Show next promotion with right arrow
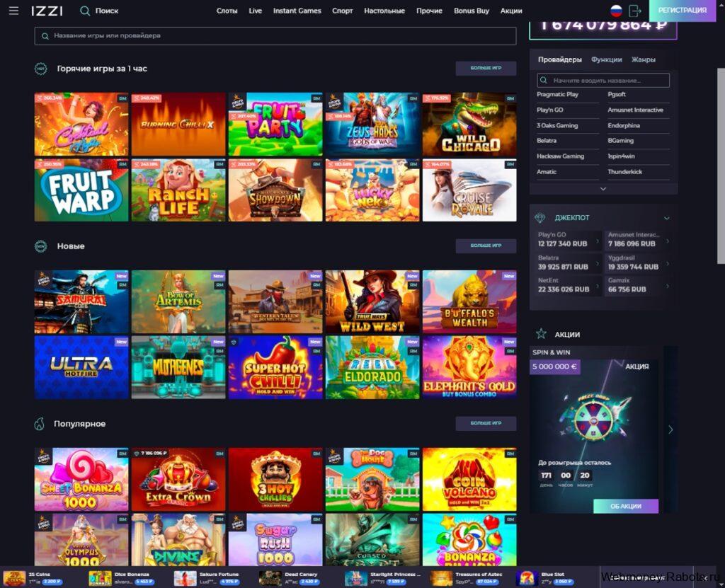725x588 pixels. click(x=670, y=430)
